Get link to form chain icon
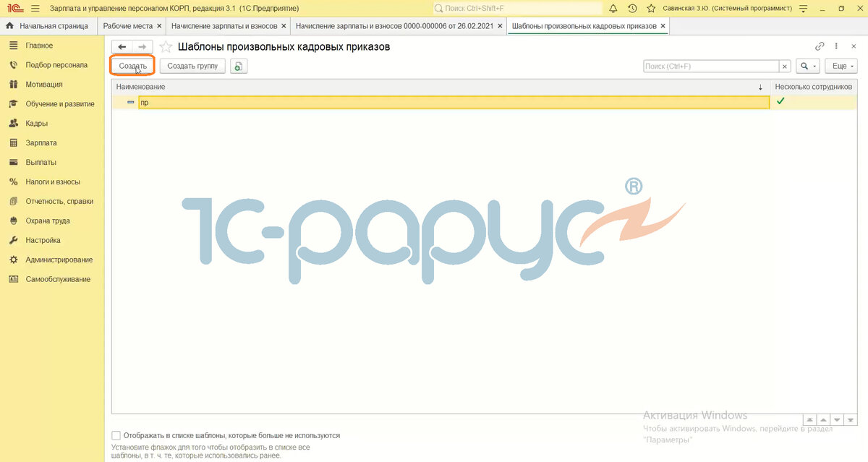 click(820, 46)
